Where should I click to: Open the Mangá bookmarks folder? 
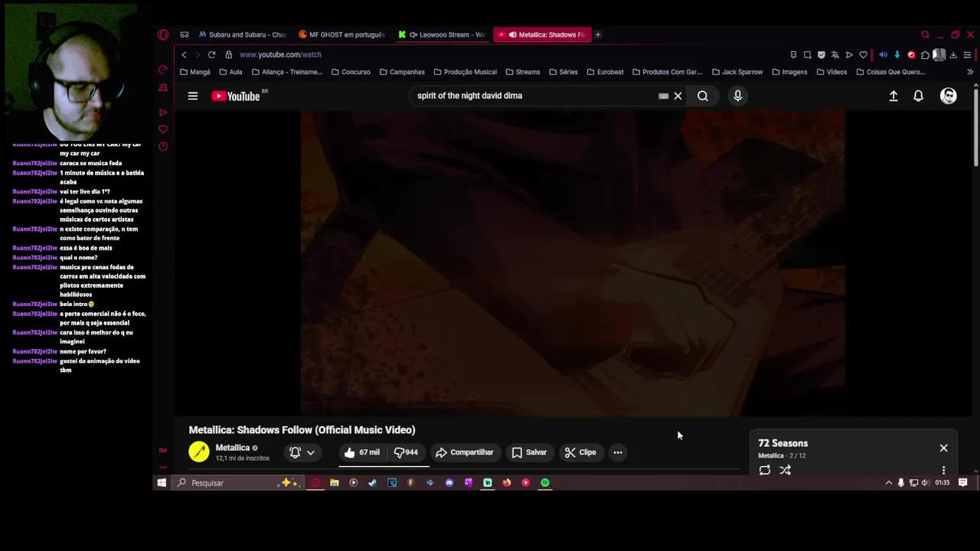(x=195, y=72)
